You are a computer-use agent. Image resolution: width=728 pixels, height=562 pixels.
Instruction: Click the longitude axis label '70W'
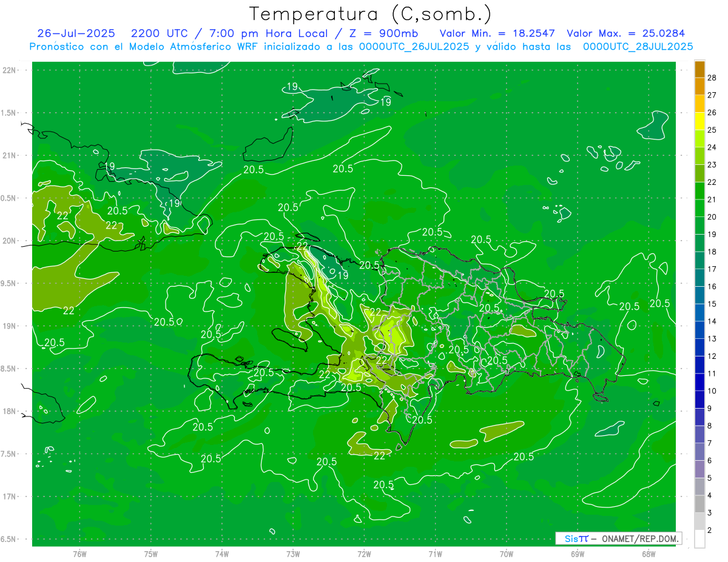[507, 554]
